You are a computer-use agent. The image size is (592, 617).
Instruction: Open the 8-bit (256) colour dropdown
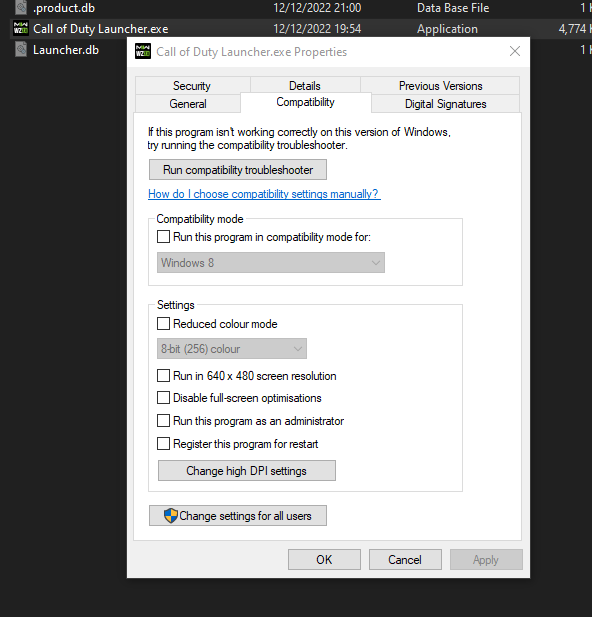(x=232, y=349)
